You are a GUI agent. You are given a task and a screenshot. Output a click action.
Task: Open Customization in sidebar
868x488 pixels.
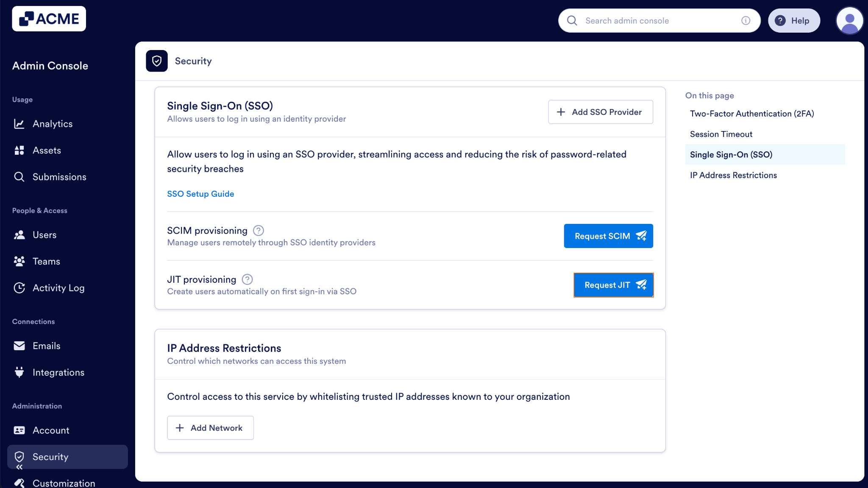(67, 483)
